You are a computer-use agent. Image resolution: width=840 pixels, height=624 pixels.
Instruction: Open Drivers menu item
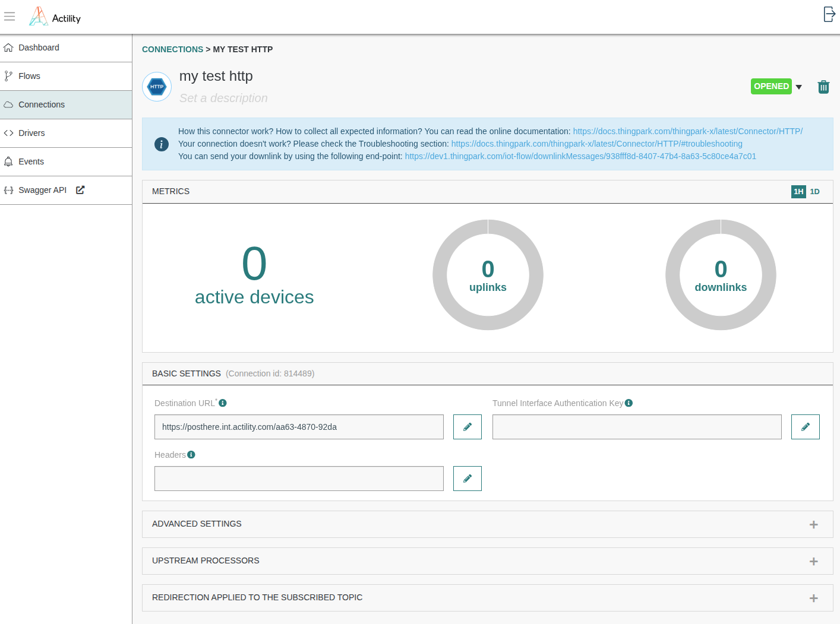[66, 133]
